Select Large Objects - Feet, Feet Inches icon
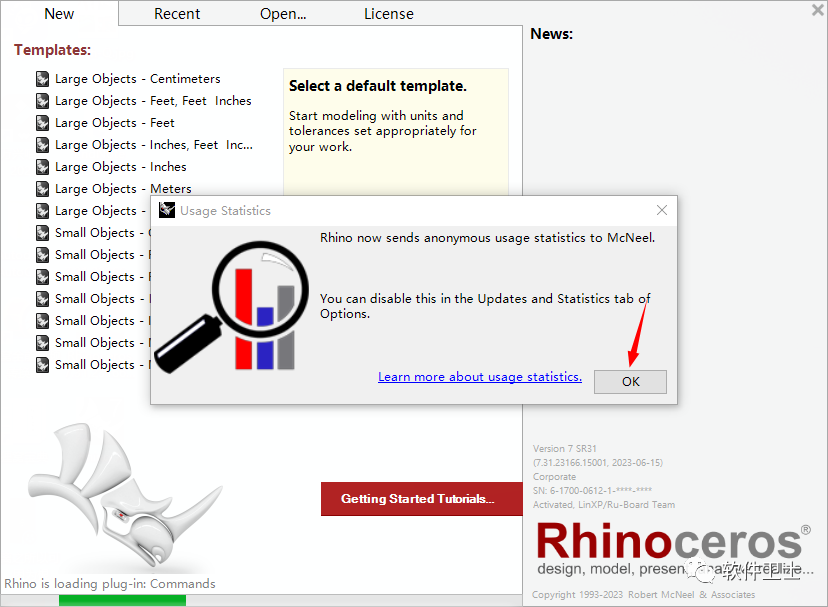This screenshot has height=607, width=828. point(42,101)
